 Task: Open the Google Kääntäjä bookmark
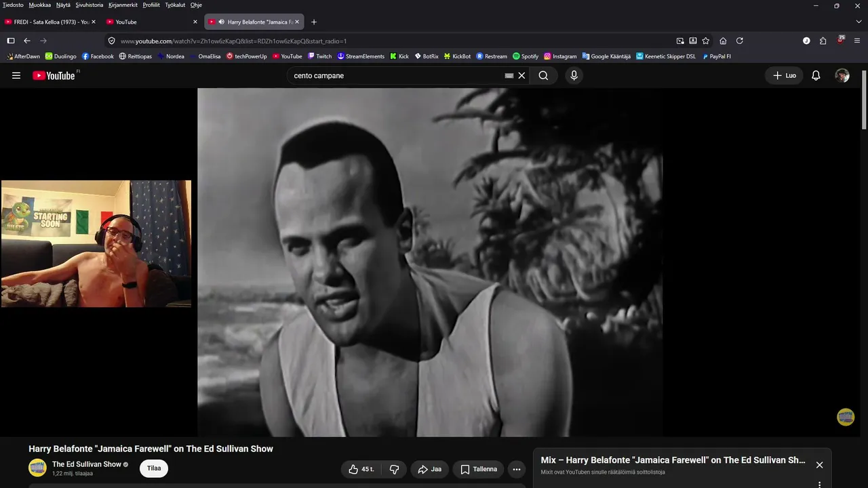[x=606, y=56]
